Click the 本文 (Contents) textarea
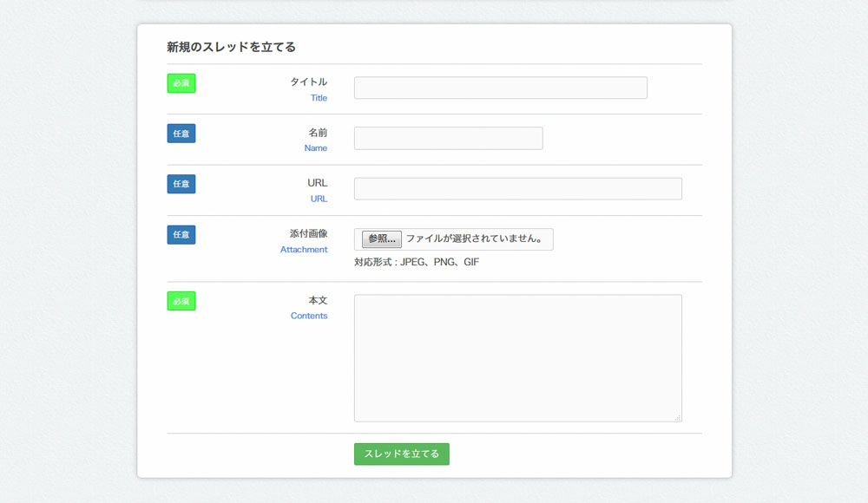 [517, 358]
